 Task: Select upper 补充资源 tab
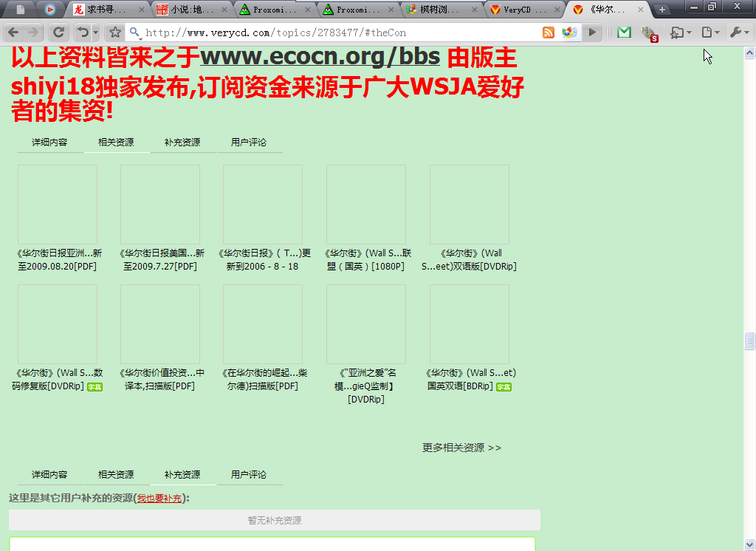(182, 143)
